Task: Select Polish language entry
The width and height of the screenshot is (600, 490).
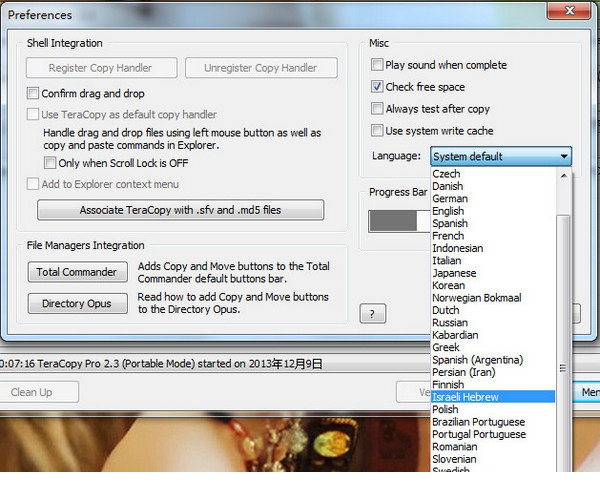Action: 493,409
